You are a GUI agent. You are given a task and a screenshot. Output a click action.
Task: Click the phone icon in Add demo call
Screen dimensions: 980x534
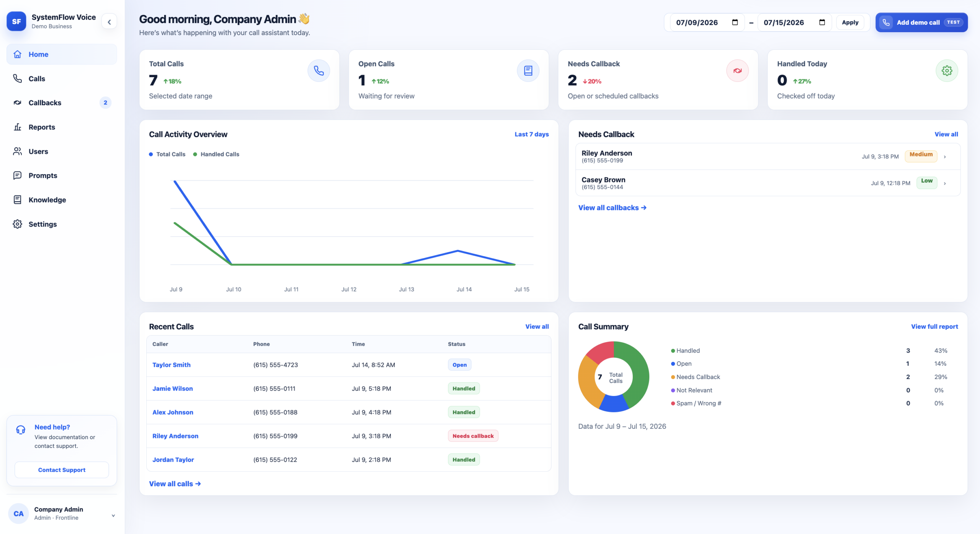(x=886, y=22)
